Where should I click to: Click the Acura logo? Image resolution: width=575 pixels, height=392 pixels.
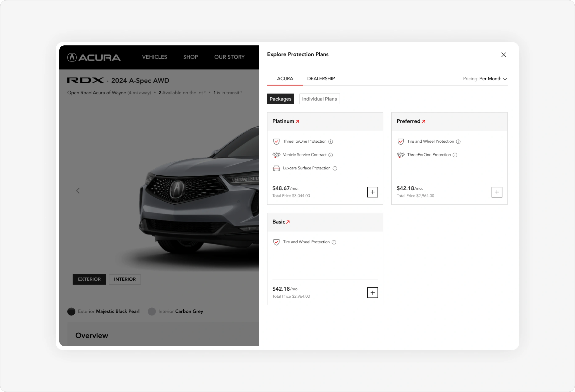(94, 57)
